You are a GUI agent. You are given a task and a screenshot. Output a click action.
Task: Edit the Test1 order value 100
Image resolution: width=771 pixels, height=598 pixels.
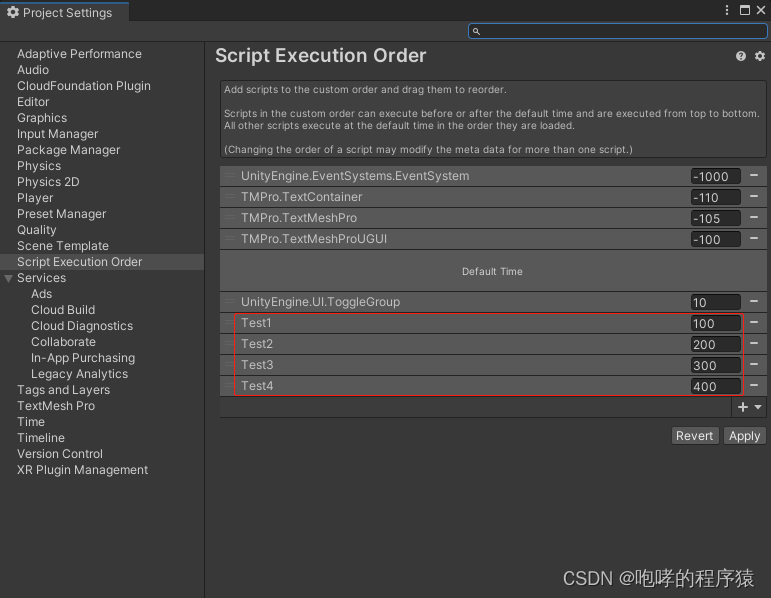[715, 324]
